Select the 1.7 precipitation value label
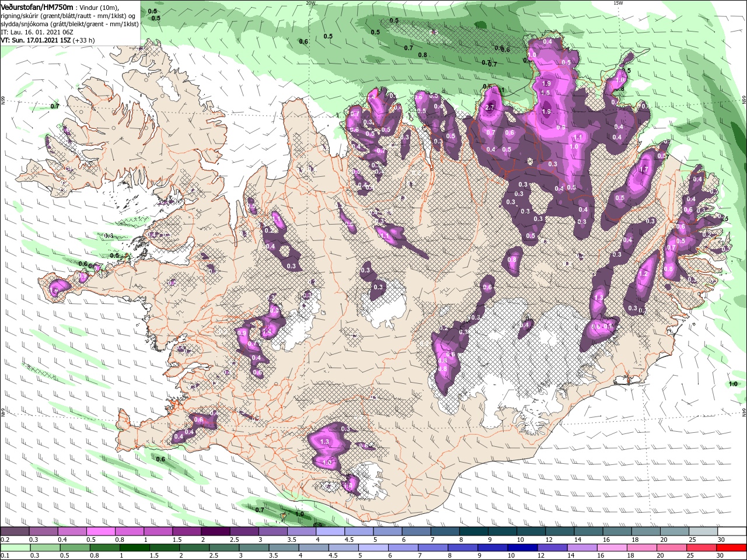 click(x=644, y=170)
